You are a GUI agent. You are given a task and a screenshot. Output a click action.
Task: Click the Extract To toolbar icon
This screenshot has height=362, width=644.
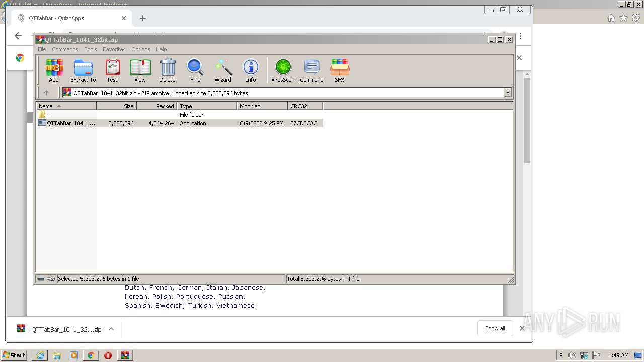(x=83, y=70)
